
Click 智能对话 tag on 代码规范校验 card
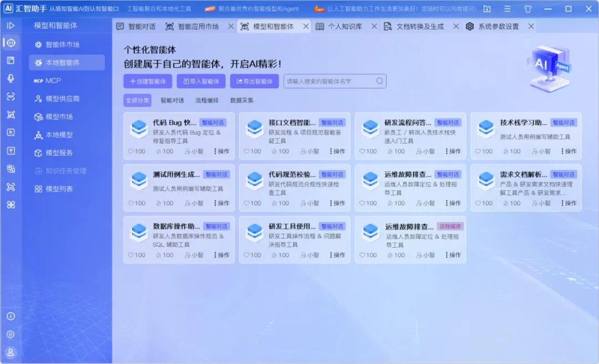332,175
